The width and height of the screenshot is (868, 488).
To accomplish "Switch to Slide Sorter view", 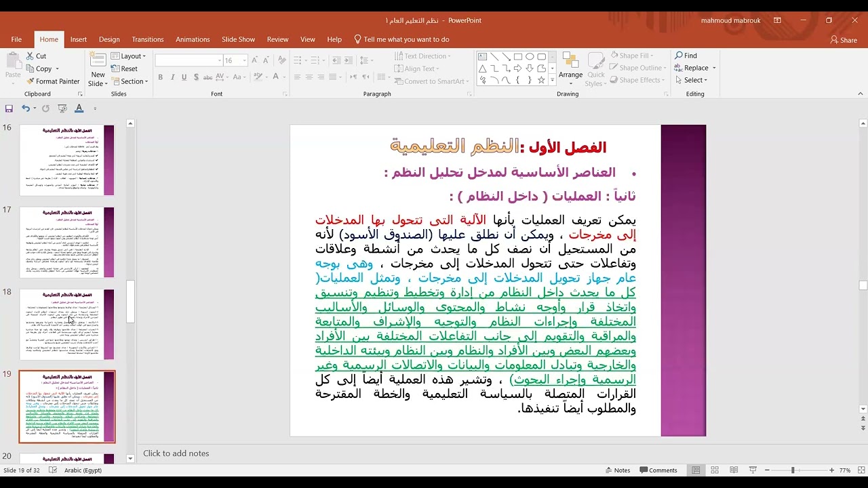I will tap(715, 470).
